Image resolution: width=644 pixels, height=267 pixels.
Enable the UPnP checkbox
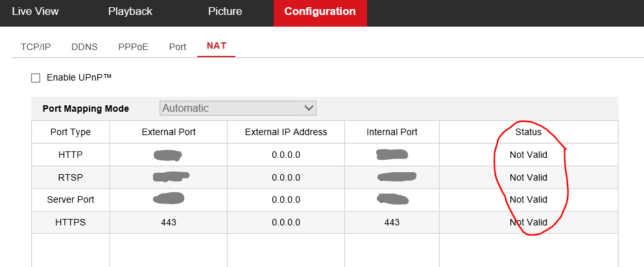[x=36, y=78]
